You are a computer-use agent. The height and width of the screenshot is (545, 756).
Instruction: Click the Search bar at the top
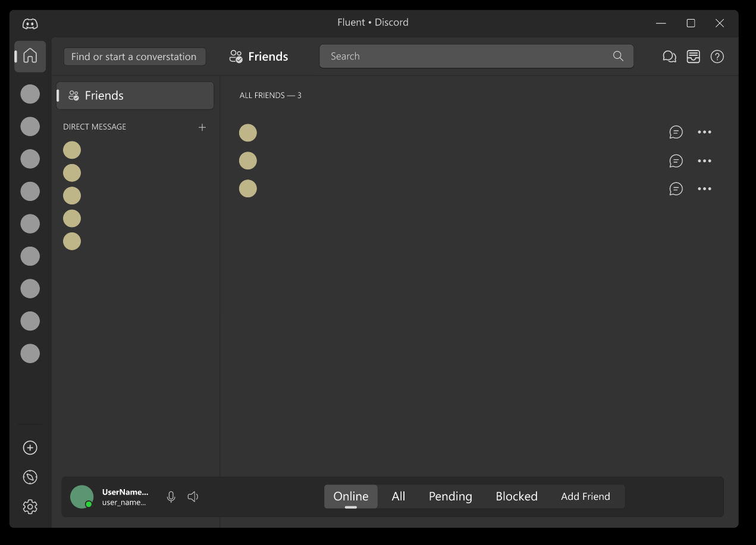[476, 56]
